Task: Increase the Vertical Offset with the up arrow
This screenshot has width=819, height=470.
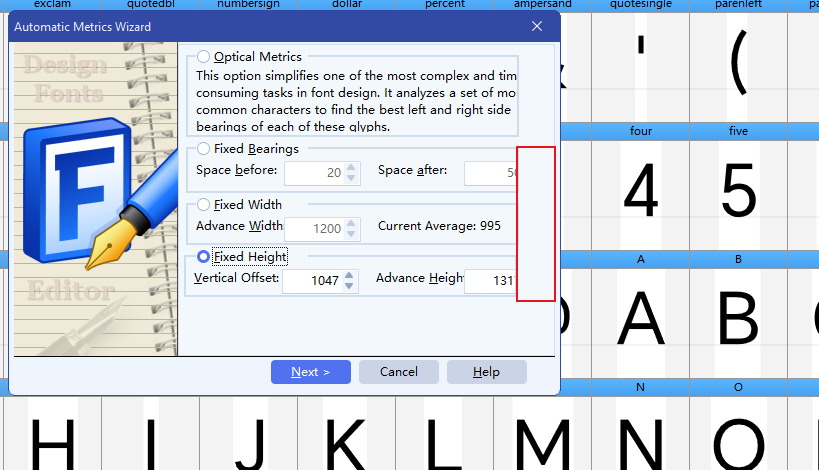Action: click(x=350, y=277)
